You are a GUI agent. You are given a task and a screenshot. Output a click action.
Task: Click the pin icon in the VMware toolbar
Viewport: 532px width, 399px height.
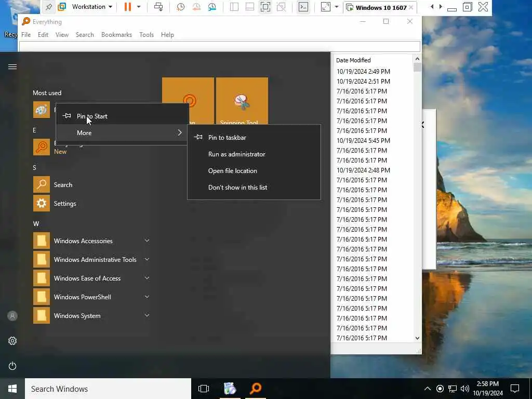coord(49,7)
